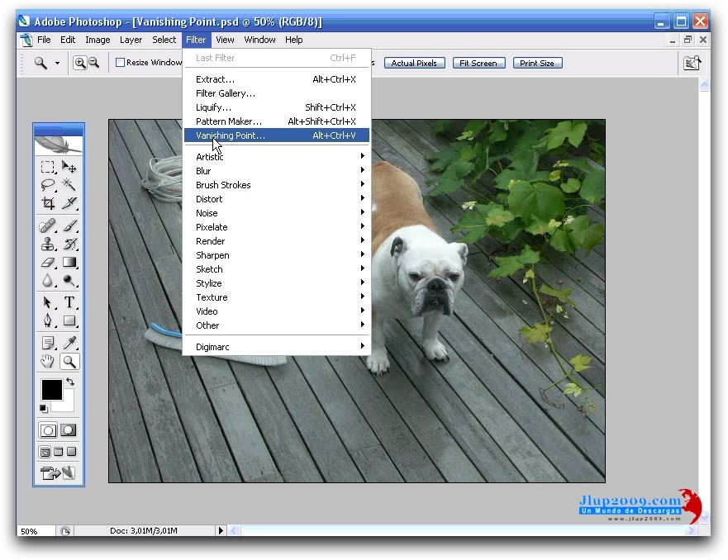The image size is (728, 560).
Task: Select the Rectangular Marquee tool
Action: point(49,167)
